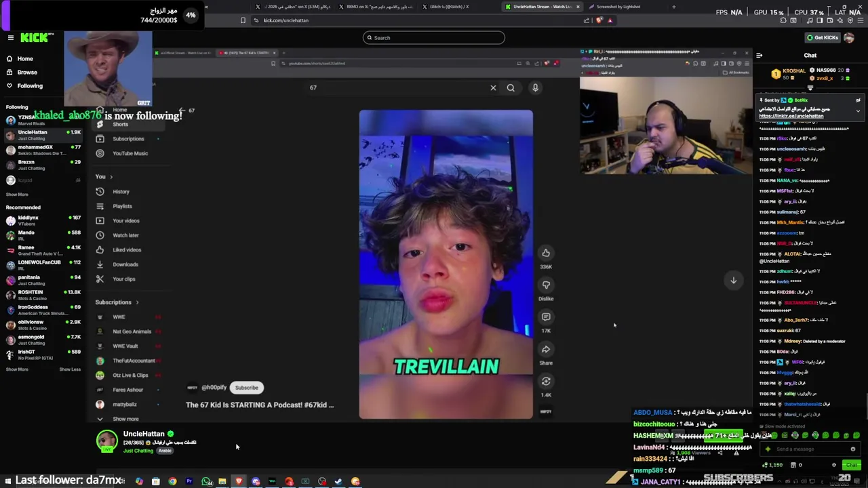Expand Recommended list with Show More

click(x=17, y=369)
